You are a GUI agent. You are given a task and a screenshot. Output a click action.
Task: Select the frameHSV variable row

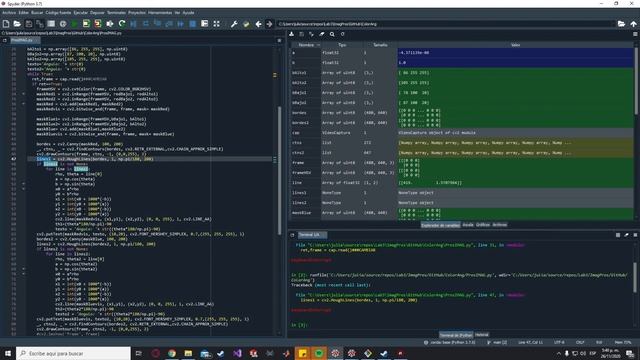[x=462, y=173]
